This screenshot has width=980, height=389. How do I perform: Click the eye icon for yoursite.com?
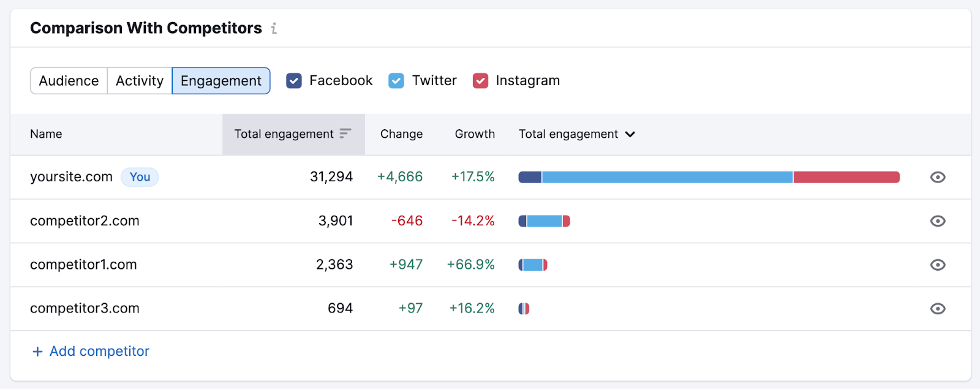pos(937,177)
